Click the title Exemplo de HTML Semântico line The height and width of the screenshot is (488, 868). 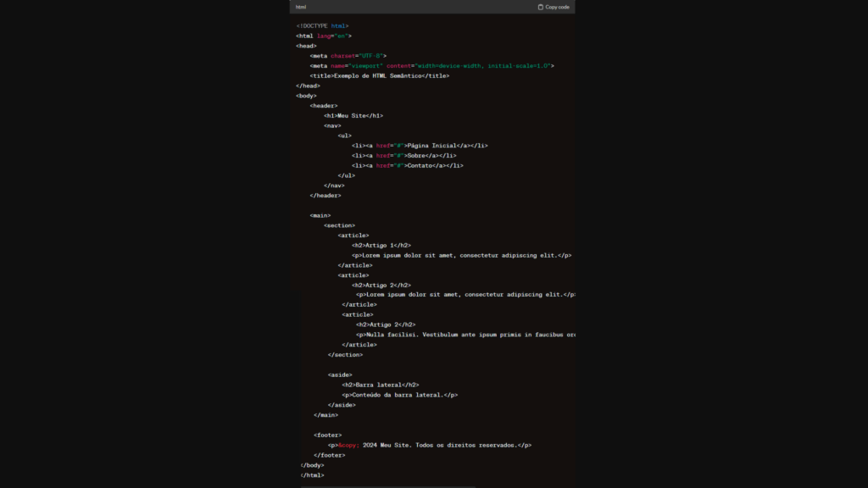[380, 75]
